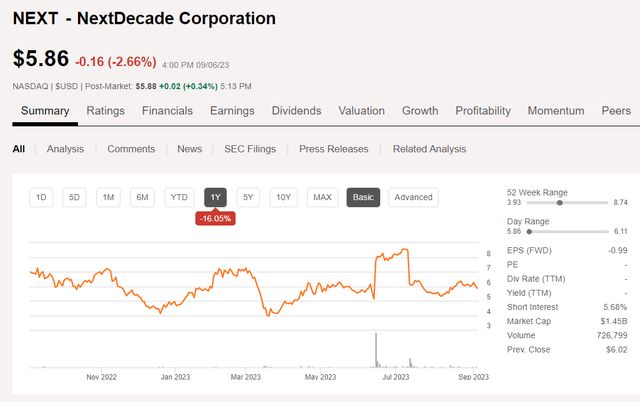Click the price line peak near July 2023
The height and width of the screenshot is (402, 640).
404,250
